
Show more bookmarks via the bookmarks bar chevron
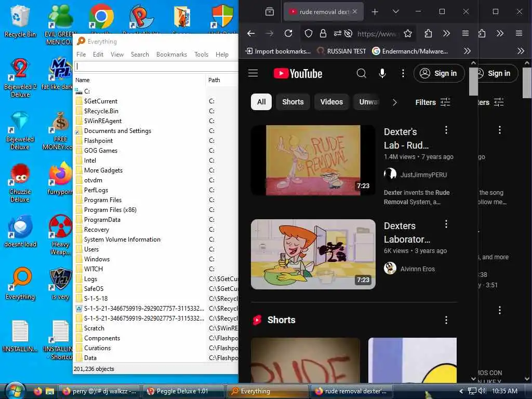point(467,51)
